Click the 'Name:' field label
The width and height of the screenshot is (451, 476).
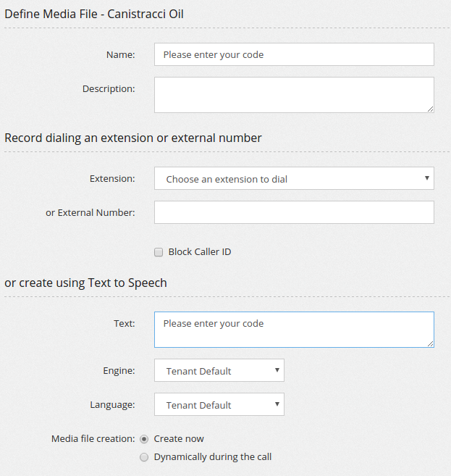point(120,54)
